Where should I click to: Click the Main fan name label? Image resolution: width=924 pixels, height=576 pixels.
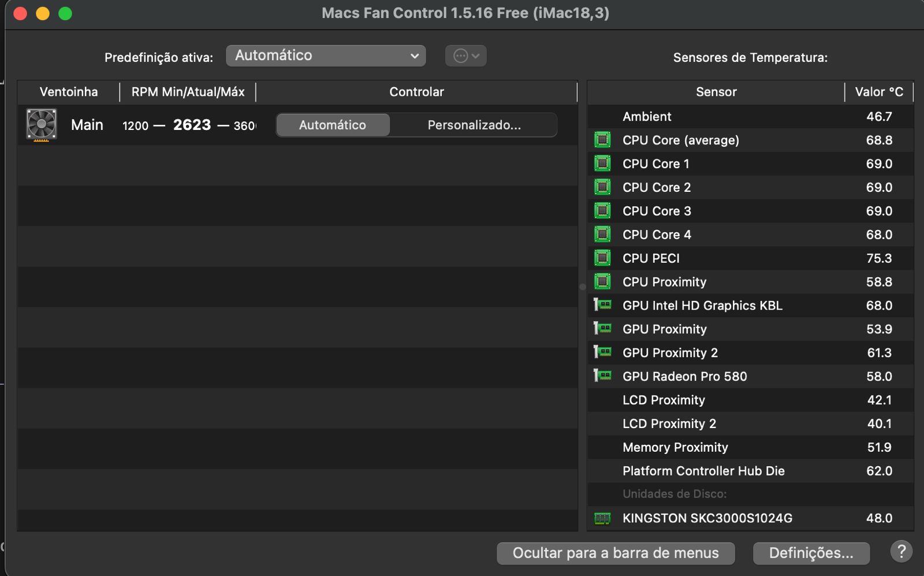point(87,125)
